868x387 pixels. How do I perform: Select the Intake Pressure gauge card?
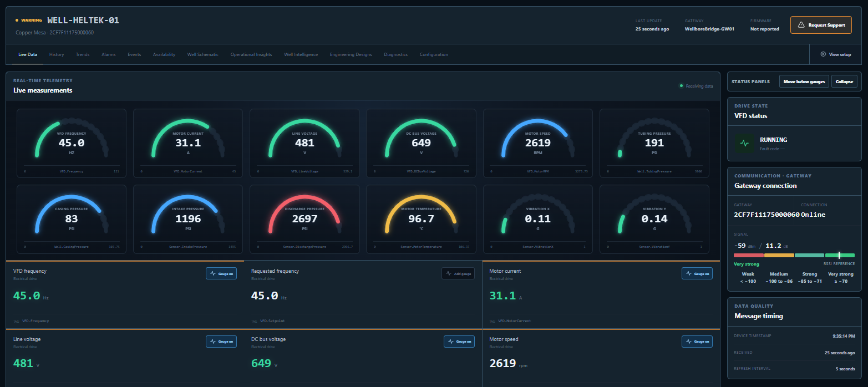188,220
